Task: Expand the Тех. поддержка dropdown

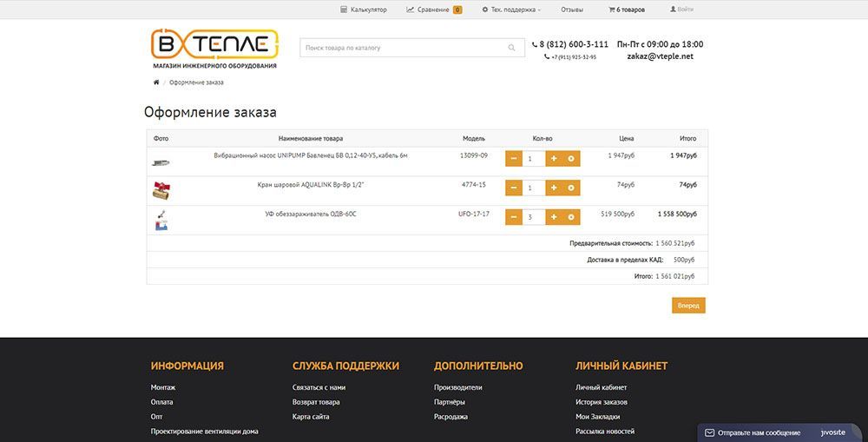Action: [511, 10]
